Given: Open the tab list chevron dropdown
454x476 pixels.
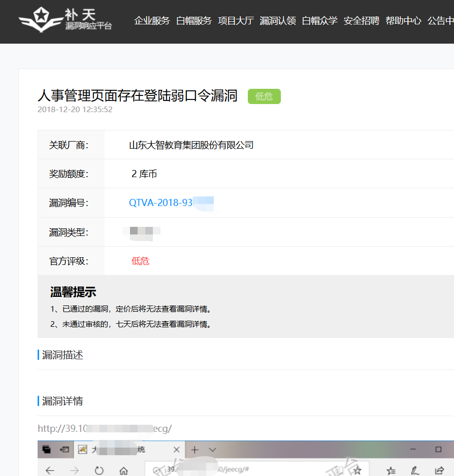Looking at the screenshot, I should [x=212, y=450].
